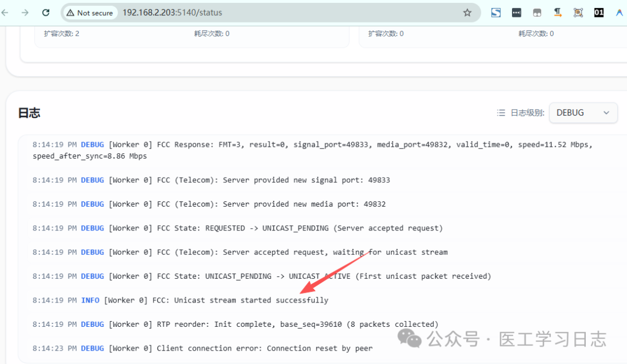
Task: Open the gray two-circles extension icon
Action: pyautogui.click(x=537, y=12)
